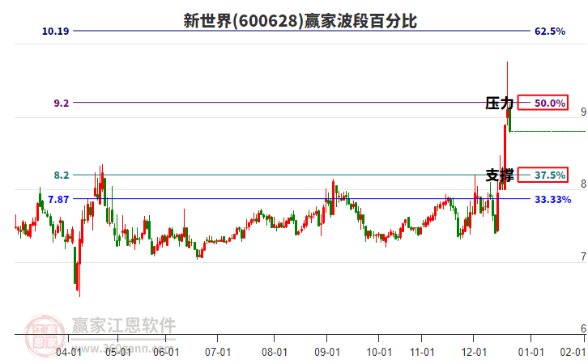Click the 04-01 date axis label
The image size is (588, 364).
[69, 352]
